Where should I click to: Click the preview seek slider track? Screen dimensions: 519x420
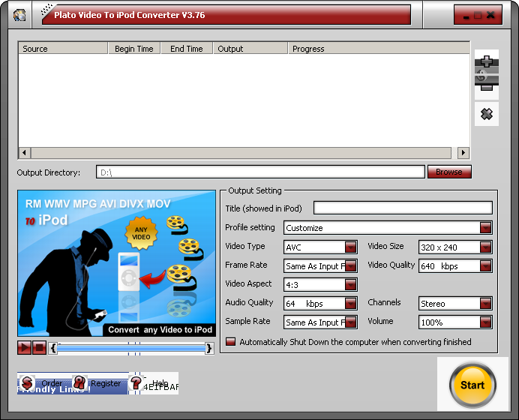click(131, 348)
